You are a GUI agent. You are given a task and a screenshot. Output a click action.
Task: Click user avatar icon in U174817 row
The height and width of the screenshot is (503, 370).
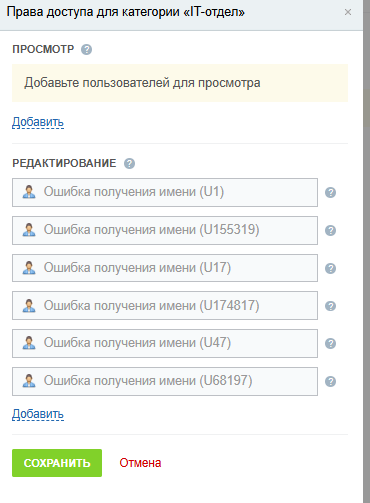29,306
